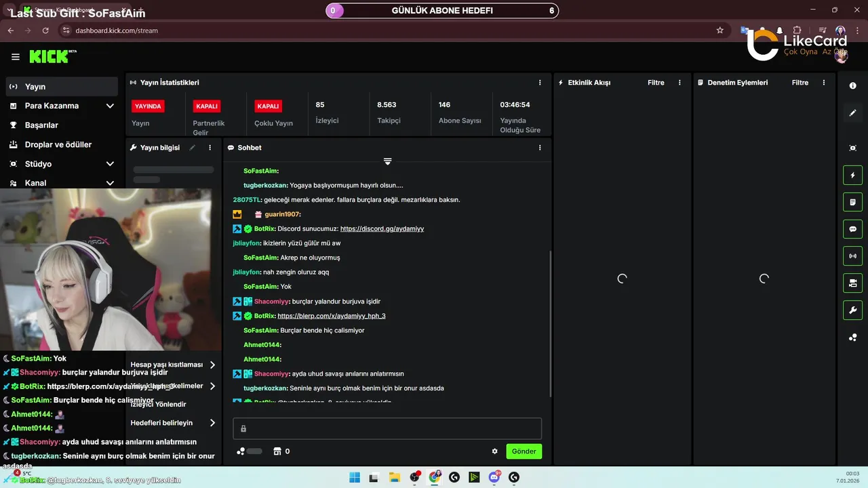
Task: Click the chat scroll-to-bottom icon under Sohbet
Action: 387,161
